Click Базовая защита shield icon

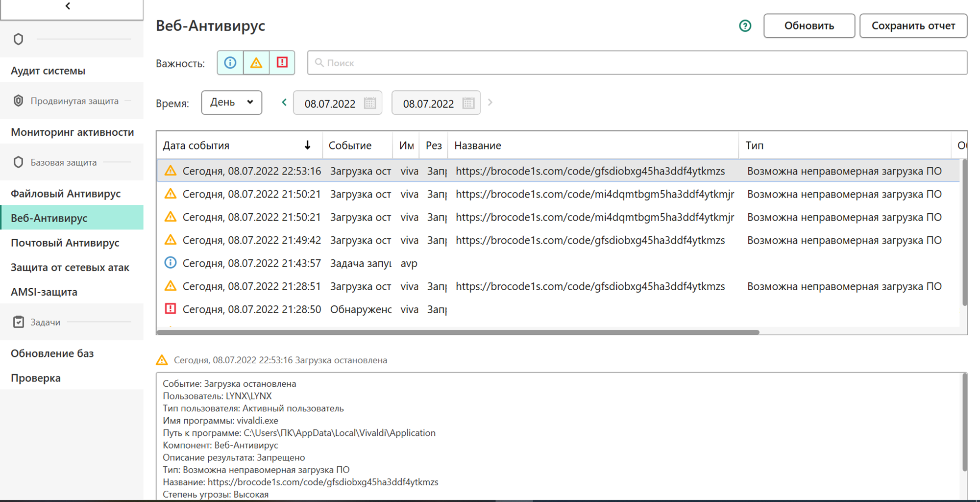(18, 162)
